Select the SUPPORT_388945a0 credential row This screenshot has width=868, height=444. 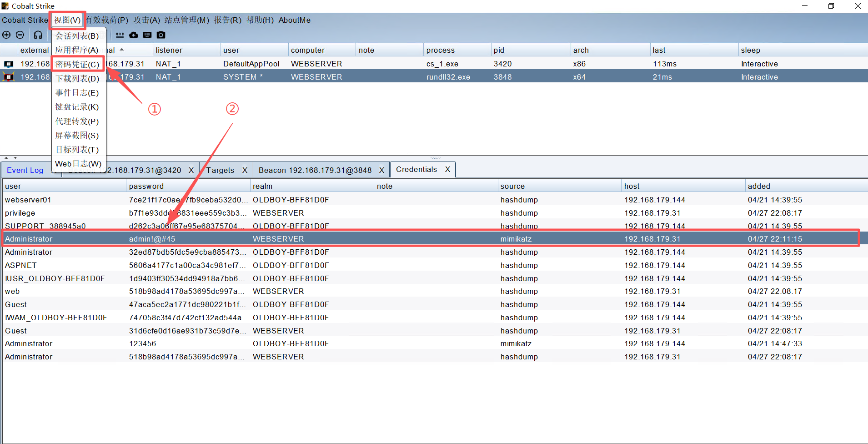click(435, 226)
